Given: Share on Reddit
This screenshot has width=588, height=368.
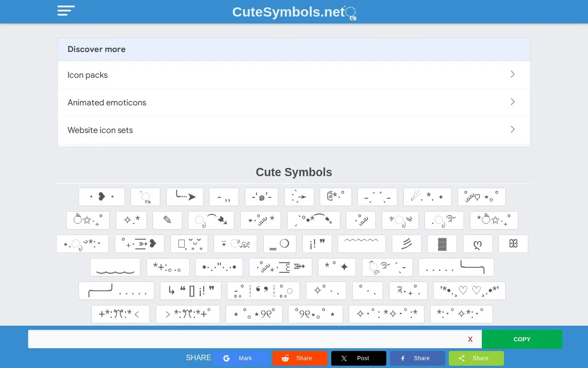Looking at the screenshot, I should click(x=300, y=358).
